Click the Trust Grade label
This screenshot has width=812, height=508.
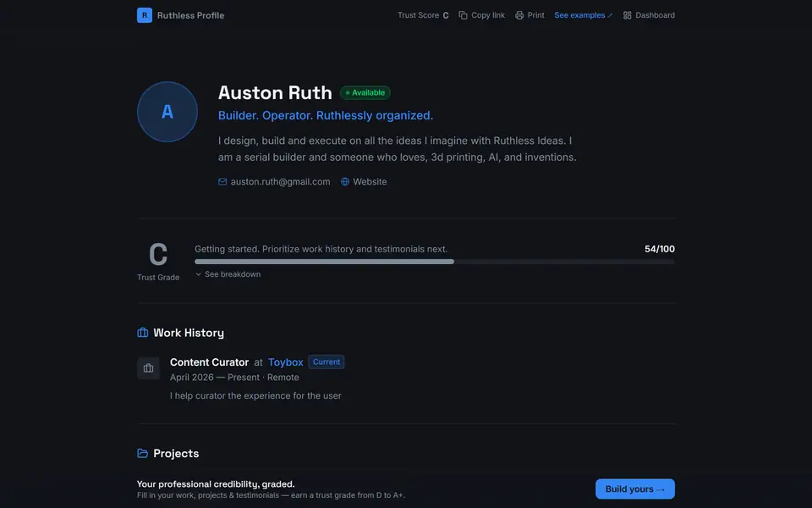(158, 278)
